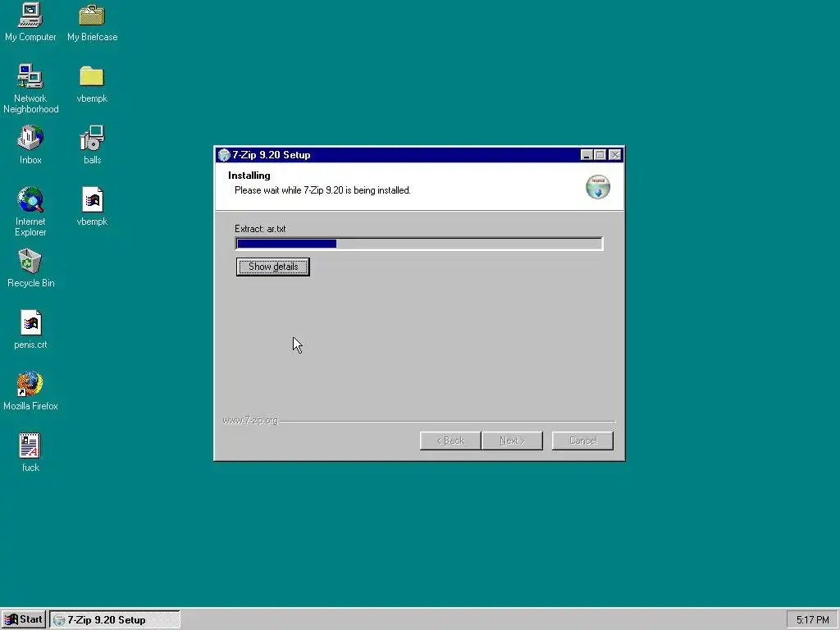
Task: Click the 'Extract: ar.txt' status text
Action: (x=260, y=229)
